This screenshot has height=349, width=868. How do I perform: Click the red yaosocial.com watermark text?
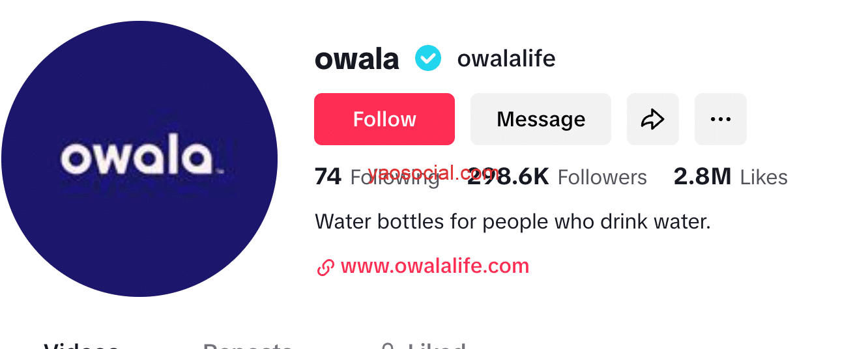tap(433, 173)
